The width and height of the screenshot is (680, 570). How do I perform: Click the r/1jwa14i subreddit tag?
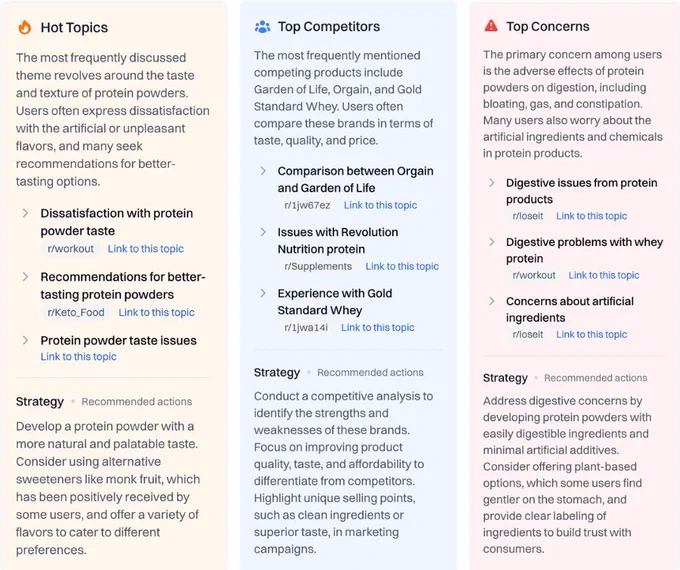[306, 328]
